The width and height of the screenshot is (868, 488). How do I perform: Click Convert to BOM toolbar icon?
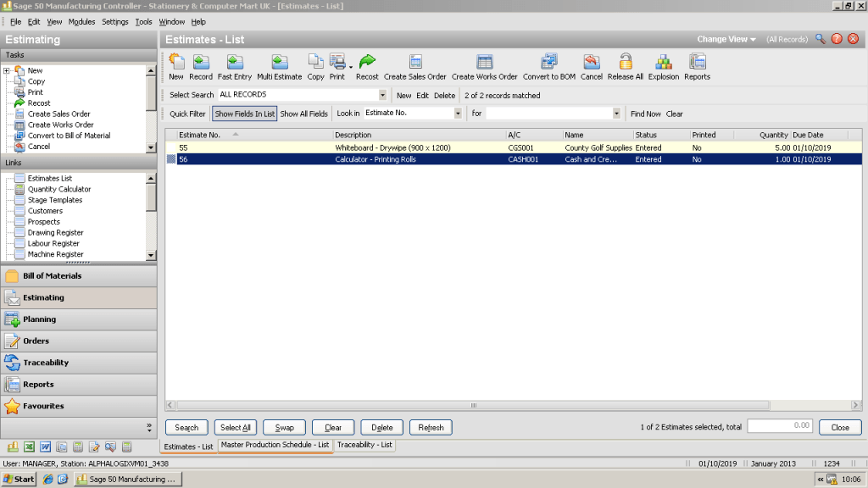[549, 68]
